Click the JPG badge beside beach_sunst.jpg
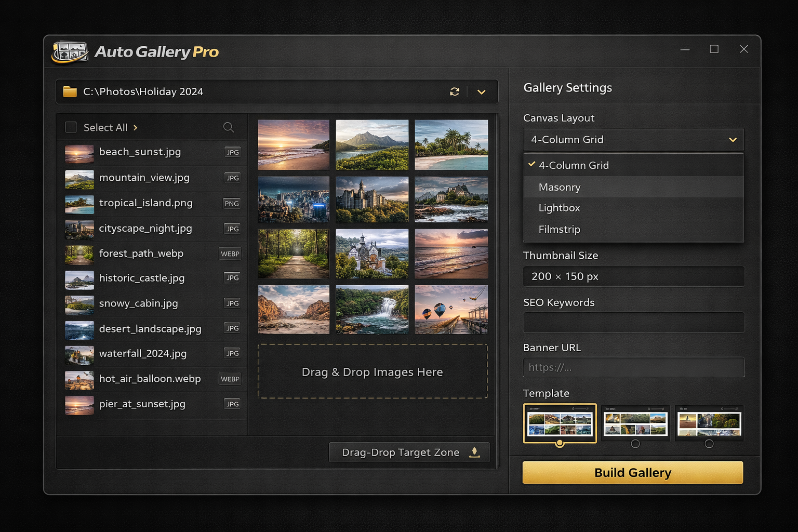The image size is (798, 532). pyautogui.click(x=232, y=152)
